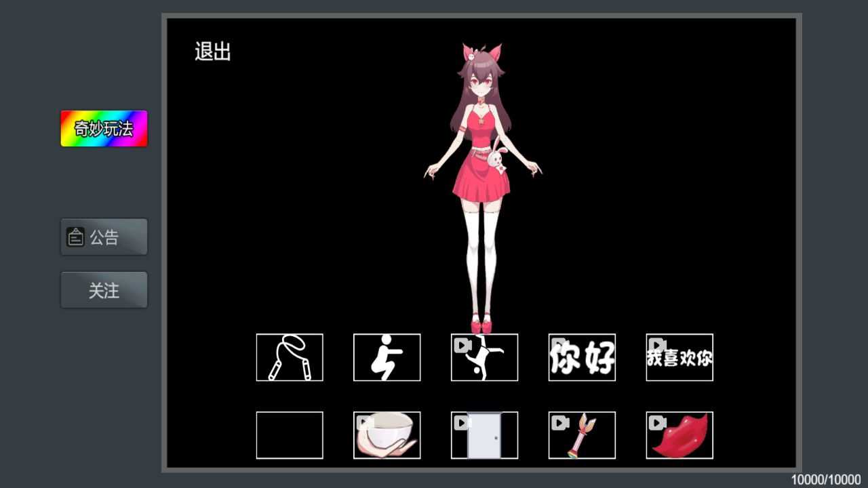868x488 pixels.
Task: Send the red lips kiss animation
Action: point(679,436)
